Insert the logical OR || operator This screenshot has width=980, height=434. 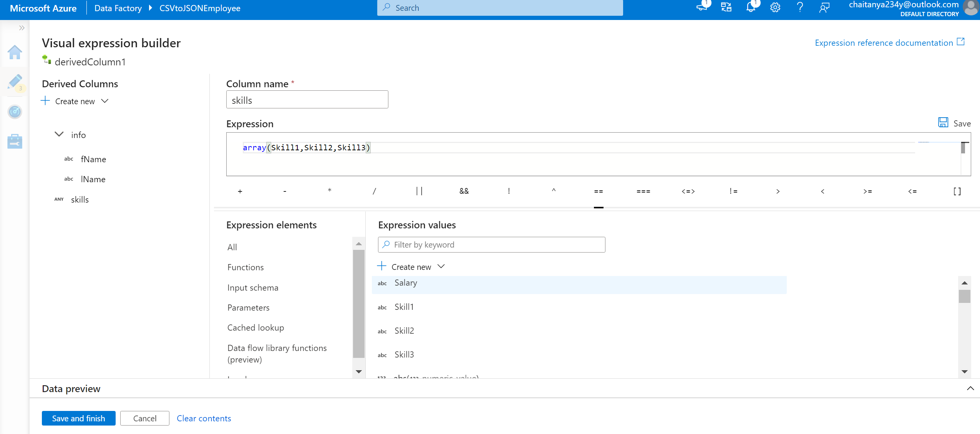[419, 191]
